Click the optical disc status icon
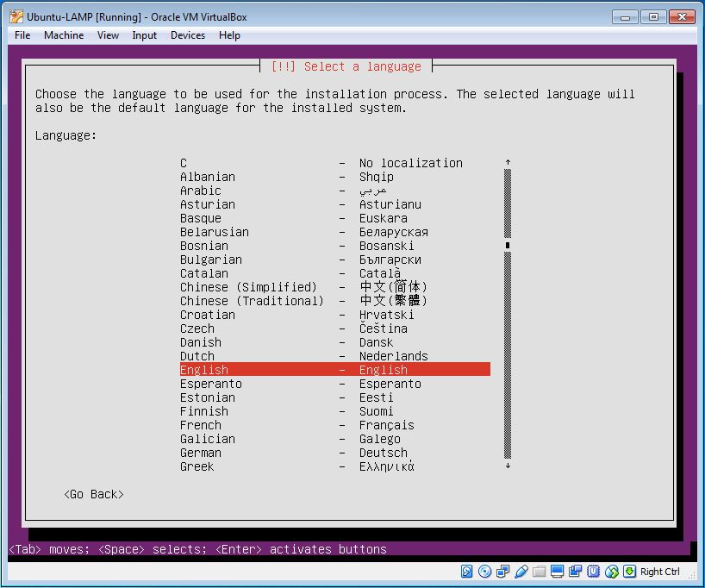This screenshot has width=705, height=588. pos(484,572)
